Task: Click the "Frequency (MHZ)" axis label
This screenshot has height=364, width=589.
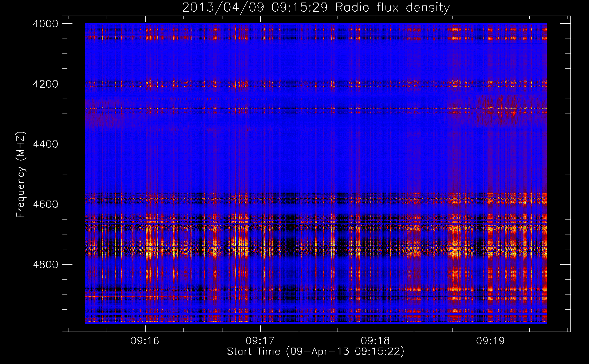Action: (21, 175)
